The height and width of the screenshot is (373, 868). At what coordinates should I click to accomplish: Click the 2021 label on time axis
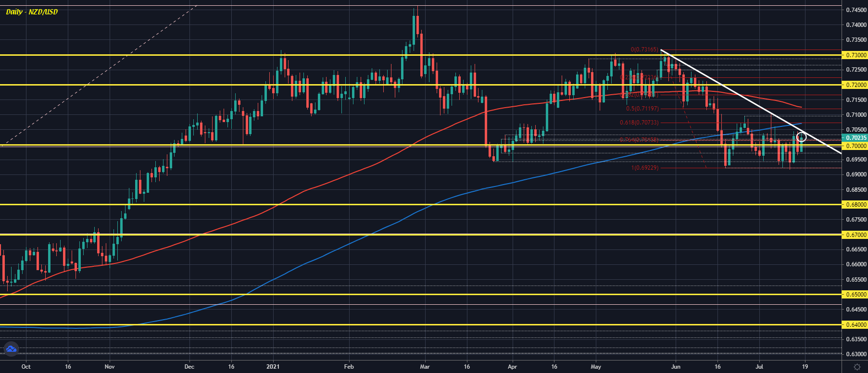[273, 367]
